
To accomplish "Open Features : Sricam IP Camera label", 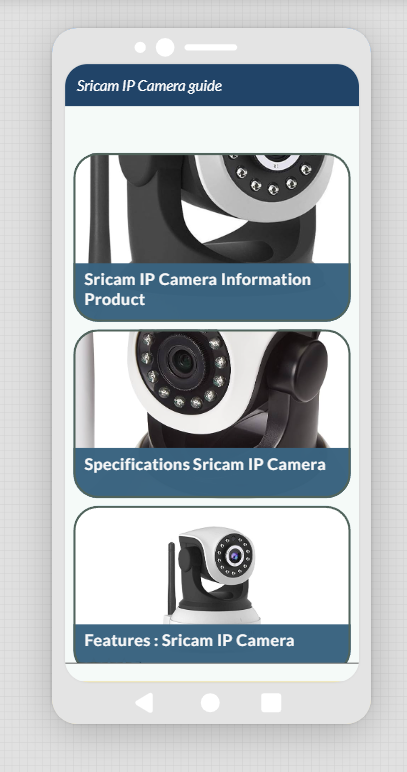I will pos(189,640).
